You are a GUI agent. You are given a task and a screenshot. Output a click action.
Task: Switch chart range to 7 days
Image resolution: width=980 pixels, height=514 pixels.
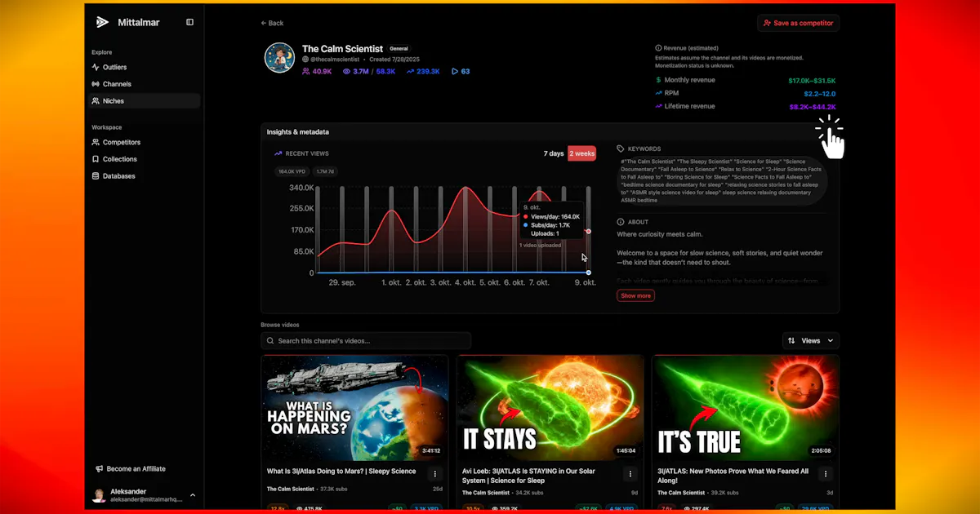554,153
